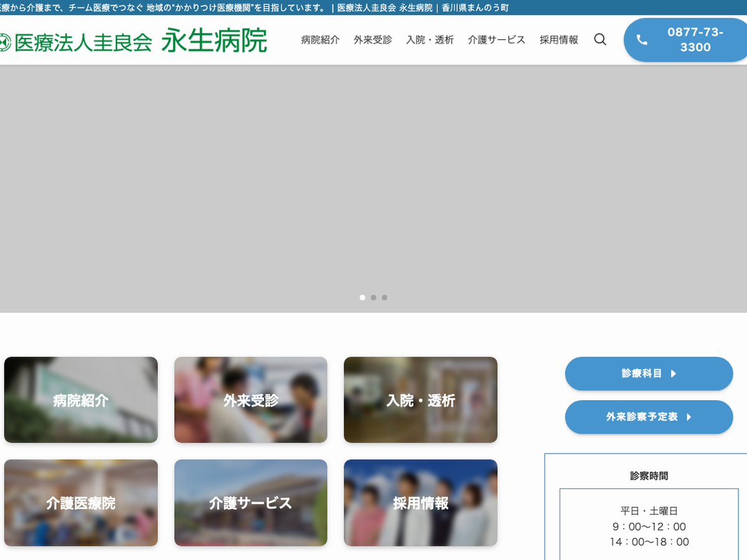Switch to the third carousel slide dot

point(385,297)
